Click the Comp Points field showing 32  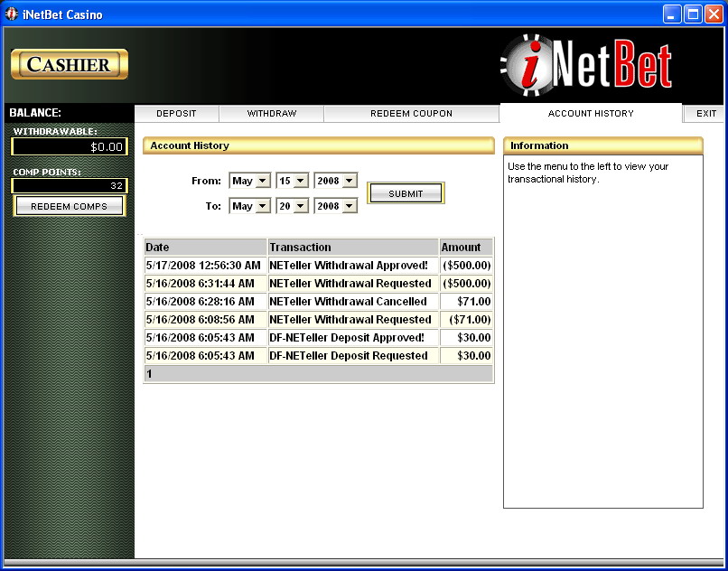[70, 186]
